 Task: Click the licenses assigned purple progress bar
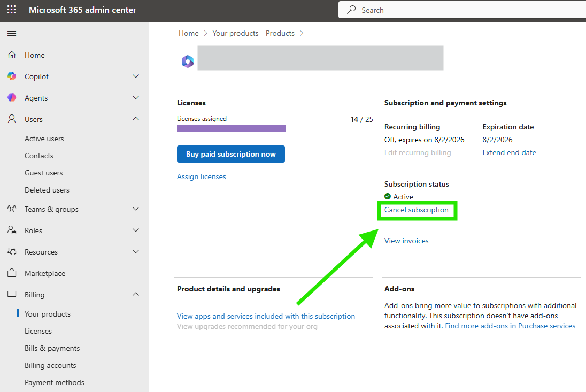pyautogui.click(x=232, y=128)
